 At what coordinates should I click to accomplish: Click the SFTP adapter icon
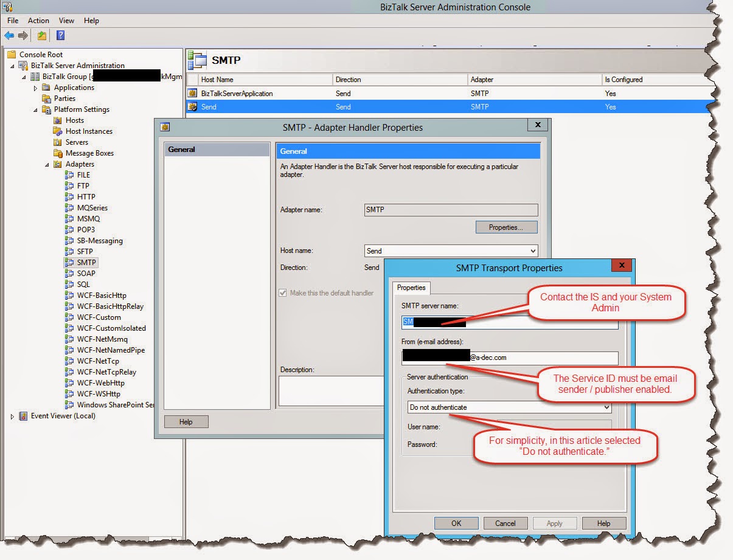(69, 252)
